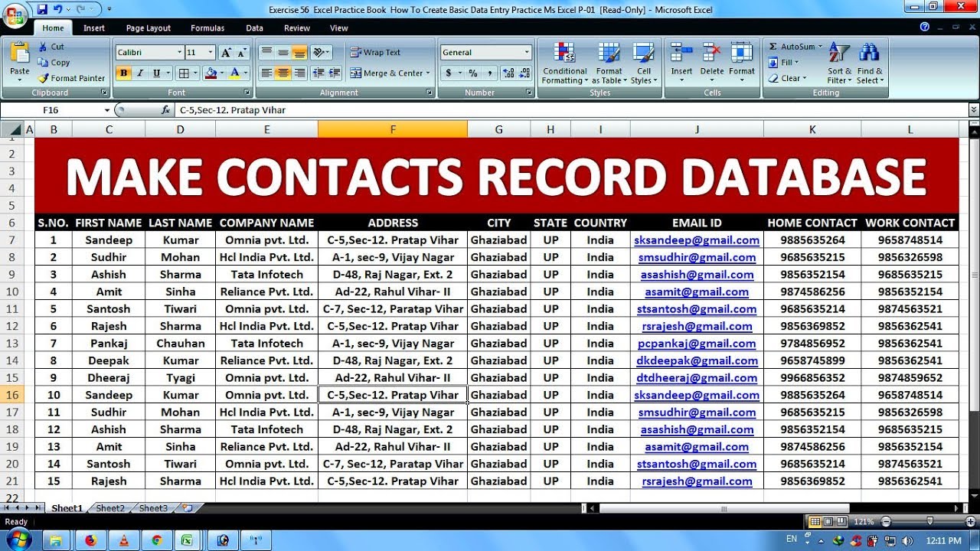Click Page Layout view button in status bar
This screenshot has height=551, width=980.
(828, 522)
